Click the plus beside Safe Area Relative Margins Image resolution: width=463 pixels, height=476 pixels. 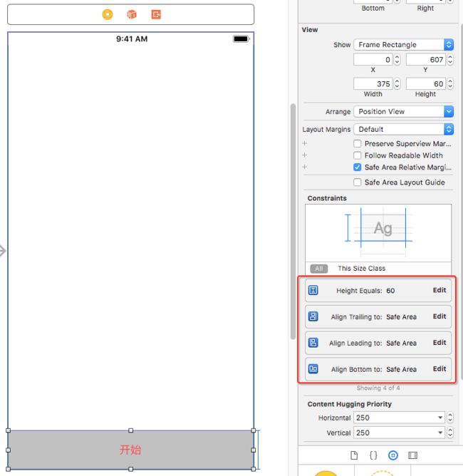point(305,167)
